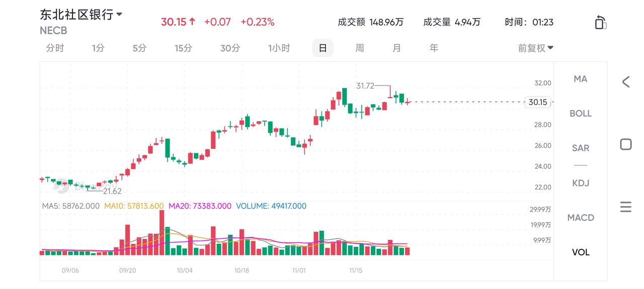Enable the MA indicator overlay
644x289 pixels.
click(581, 79)
